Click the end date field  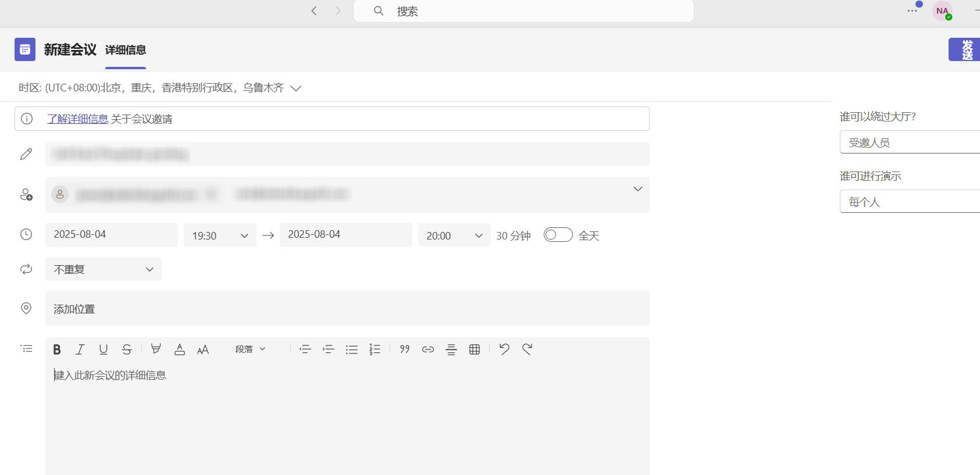(346, 235)
